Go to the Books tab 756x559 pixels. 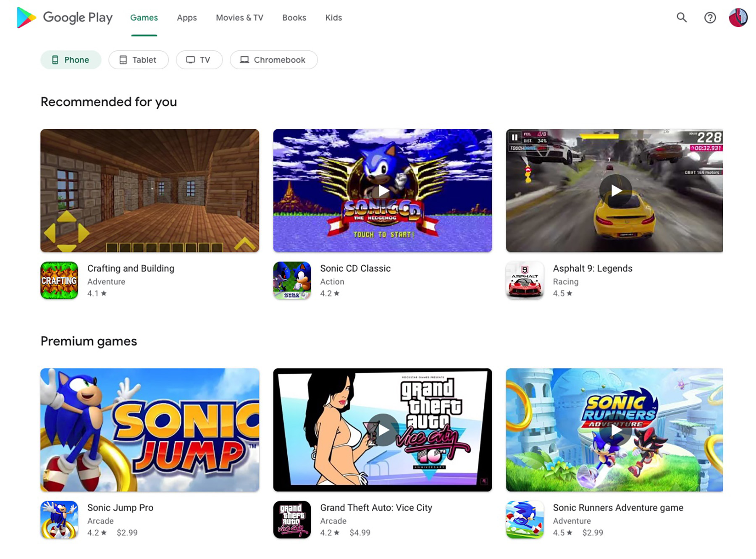pyautogui.click(x=294, y=18)
